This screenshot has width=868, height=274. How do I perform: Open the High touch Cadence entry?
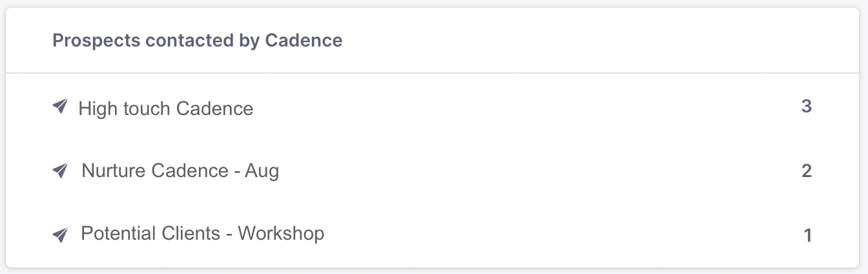click(x=166, y=108)
